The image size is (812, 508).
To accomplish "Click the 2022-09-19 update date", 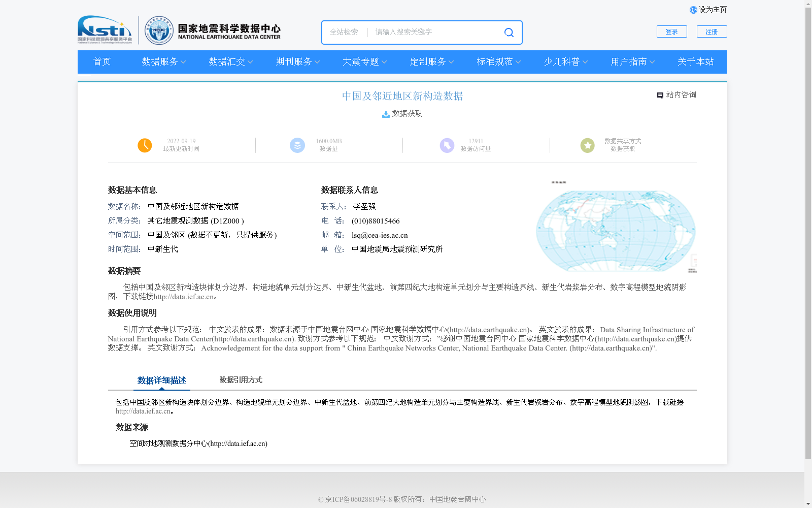I will tap(181, 141).
